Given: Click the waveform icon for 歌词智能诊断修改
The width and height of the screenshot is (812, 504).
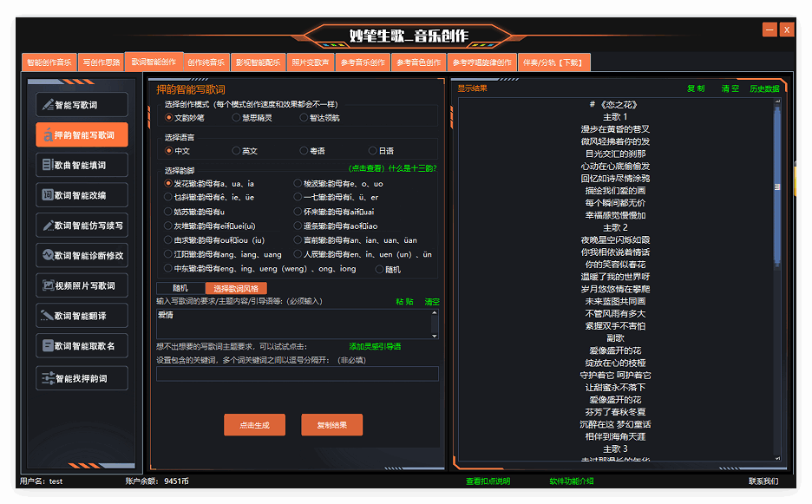Looking at the screenshot, I should tap(48, 255).
